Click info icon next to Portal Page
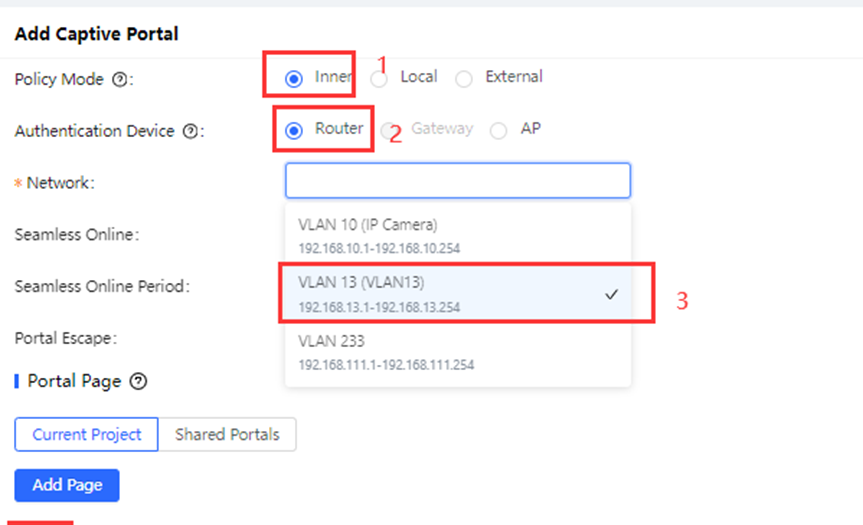 click(139, 381)
